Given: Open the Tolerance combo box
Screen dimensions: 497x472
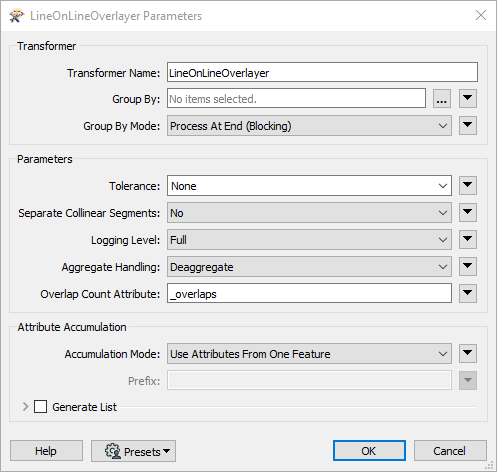Looking at the screenshot, I should [309, 186].
